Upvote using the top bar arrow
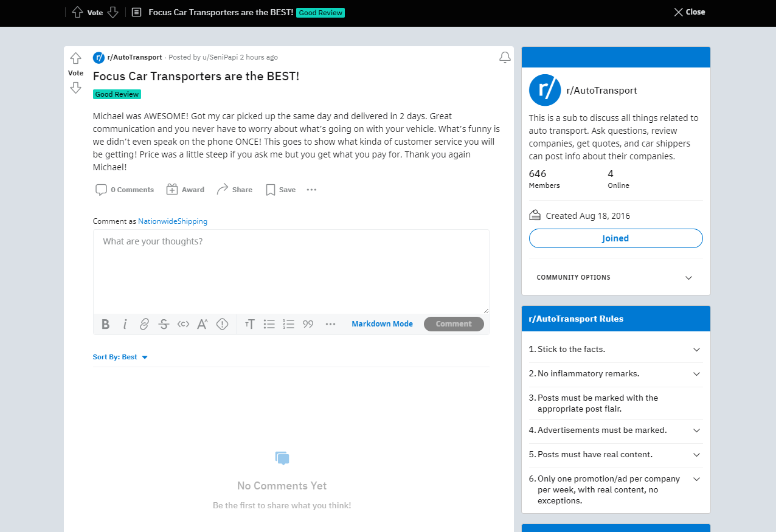Screen dimensions: 776x532 (77, 12)
